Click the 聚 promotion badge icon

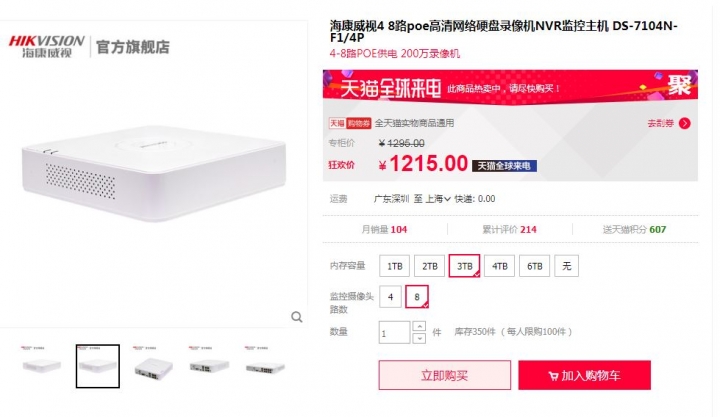[679, 84]
